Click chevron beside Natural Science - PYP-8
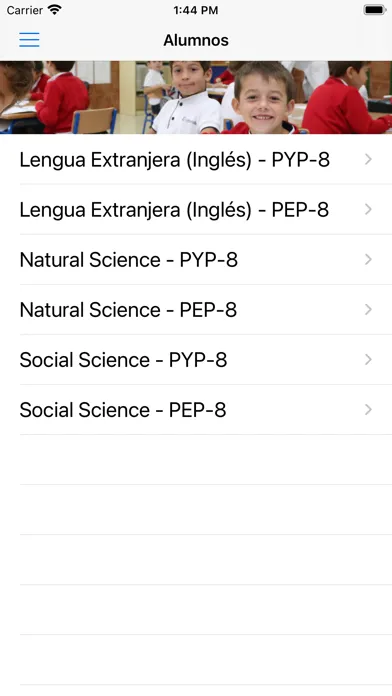 click(368, 260)
